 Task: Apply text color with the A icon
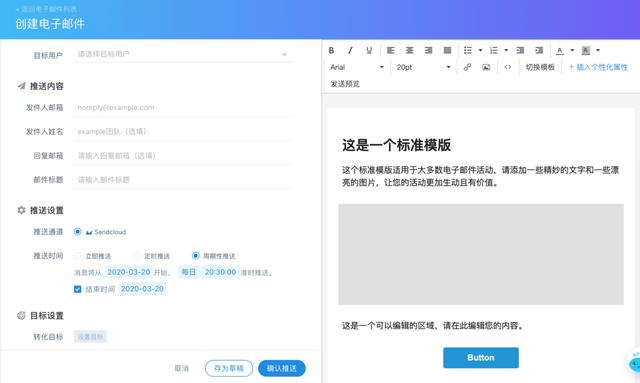pyautogui.click(x=560, y=50)
